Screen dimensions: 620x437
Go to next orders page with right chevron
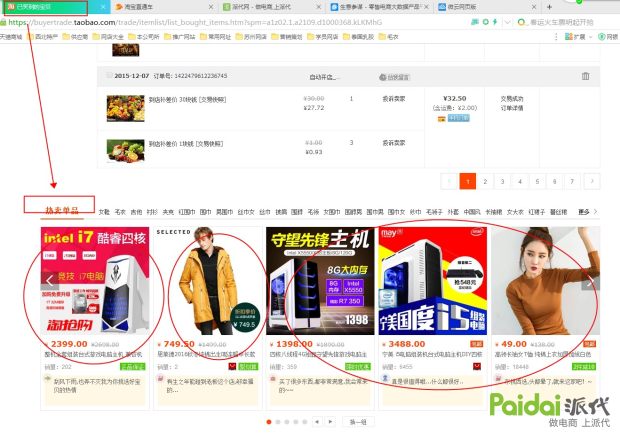pos(592,182)
